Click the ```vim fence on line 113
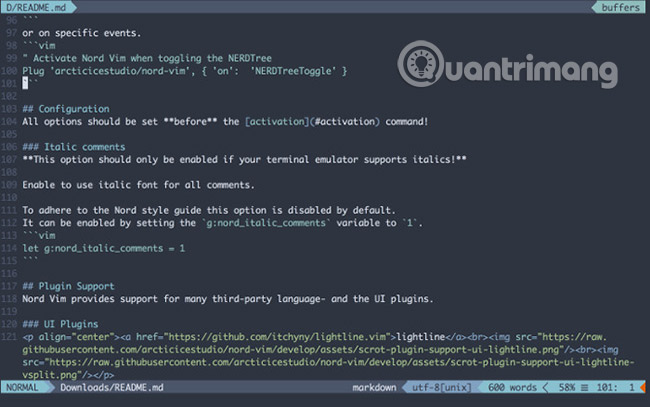 click(39, 235)
